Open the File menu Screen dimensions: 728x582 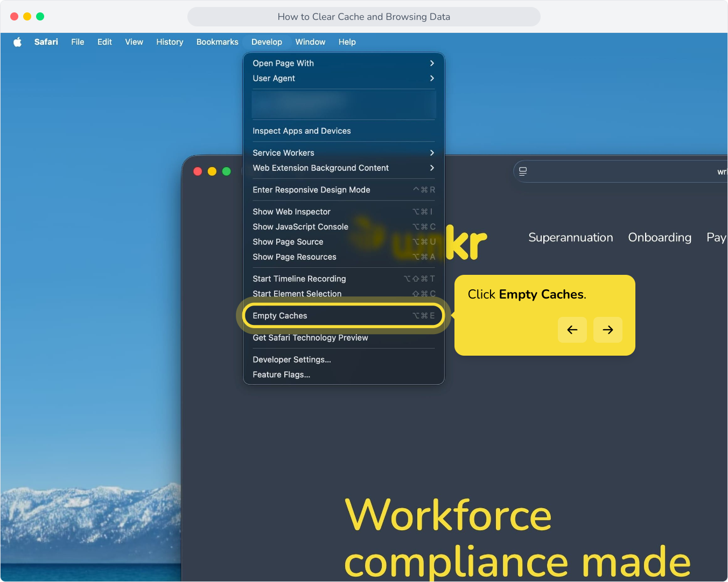tap(78, 42)
